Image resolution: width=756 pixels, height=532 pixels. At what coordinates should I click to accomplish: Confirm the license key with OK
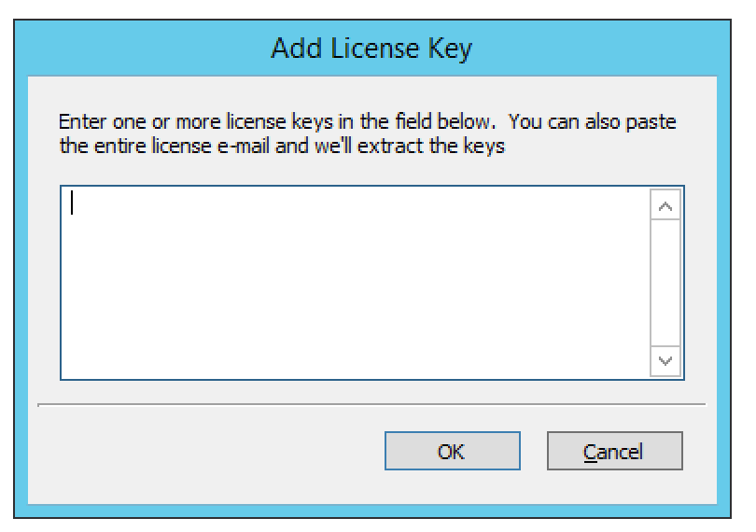[453, 451]
